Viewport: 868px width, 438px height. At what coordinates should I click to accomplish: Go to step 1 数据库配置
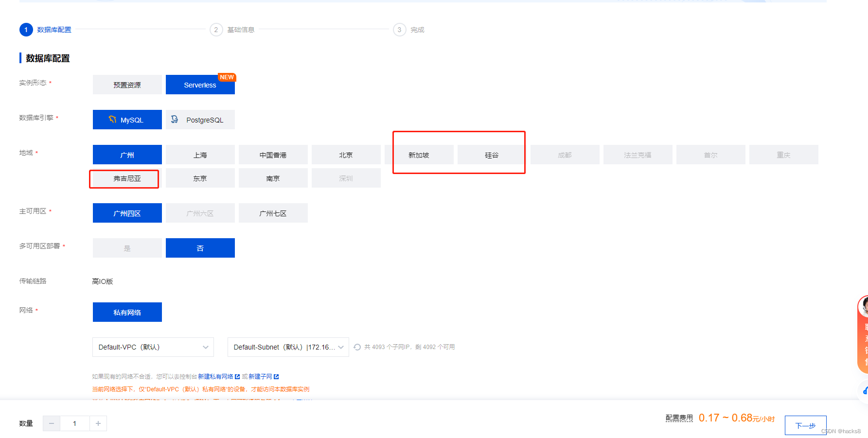click(45, 30)
